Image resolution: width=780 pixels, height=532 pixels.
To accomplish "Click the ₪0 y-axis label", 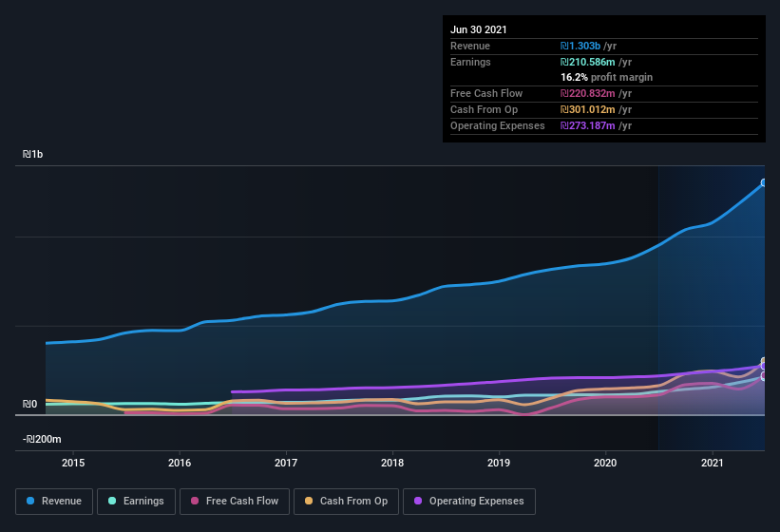I will [29, 404].
